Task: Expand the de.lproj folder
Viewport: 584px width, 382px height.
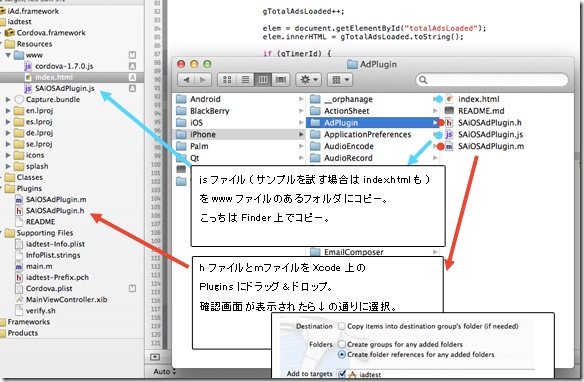Action: [x=8, y=133]
